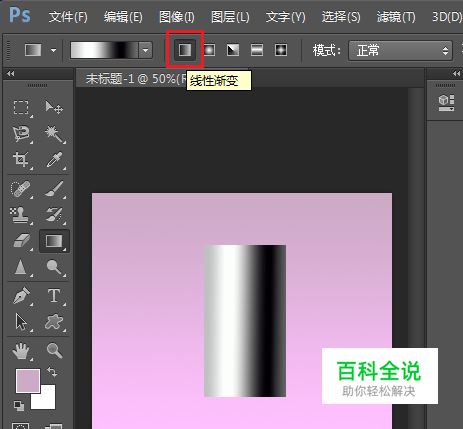The width and height of the screenshot is (463, 429).
Task: Open the 3D panel icon on right dock
Action: [446, 103]
